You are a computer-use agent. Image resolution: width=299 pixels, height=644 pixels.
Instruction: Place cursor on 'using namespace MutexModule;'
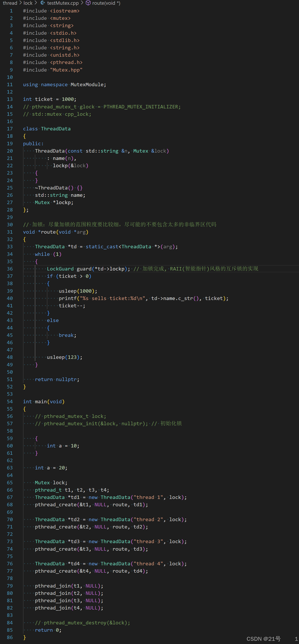pyautogui.click(x=64, y=84)
